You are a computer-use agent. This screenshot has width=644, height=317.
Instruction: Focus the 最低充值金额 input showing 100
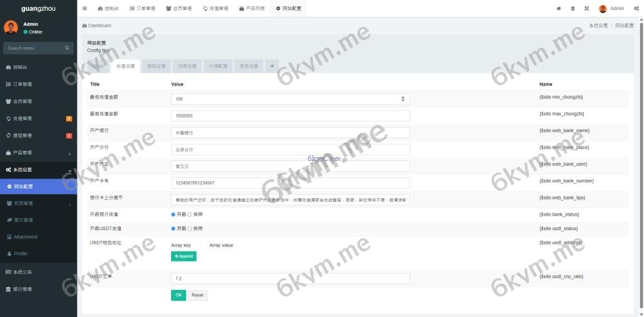pyautogui.click(x=291, y=99)
